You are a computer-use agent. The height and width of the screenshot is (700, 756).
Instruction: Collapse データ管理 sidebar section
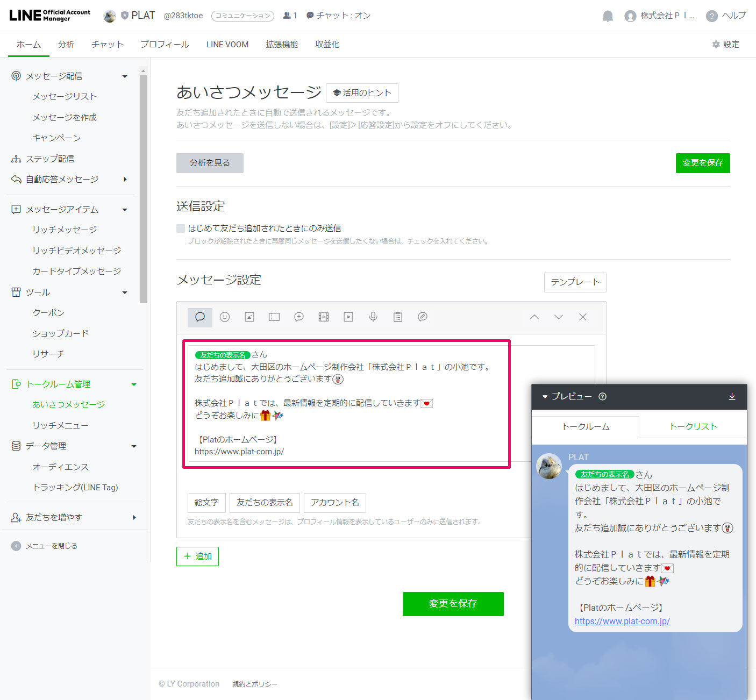click(x=134, y=446)
